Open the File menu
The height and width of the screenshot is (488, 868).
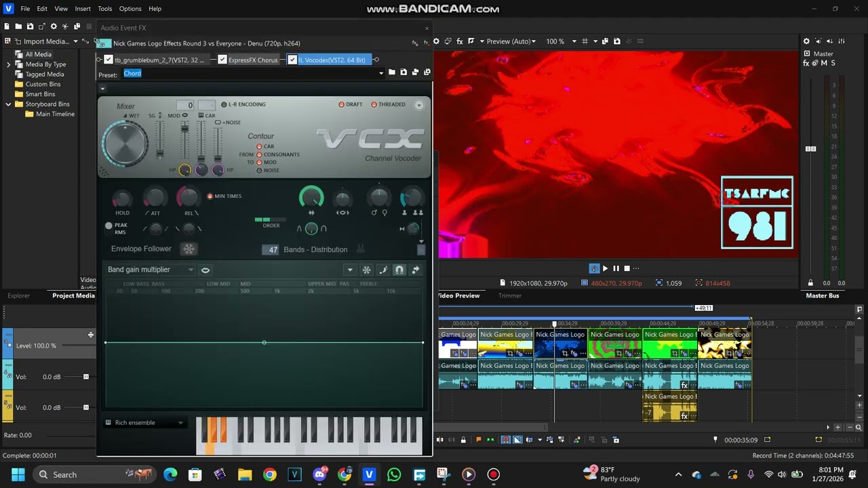click(x=25, y=9)
